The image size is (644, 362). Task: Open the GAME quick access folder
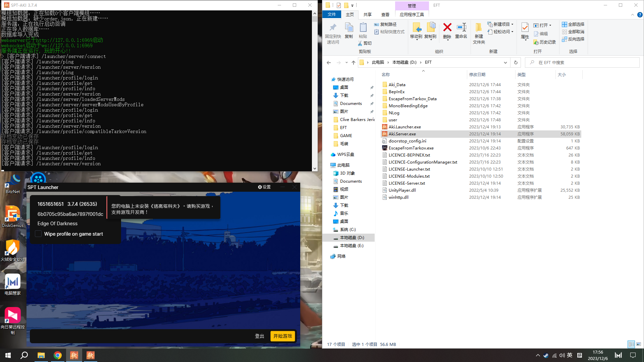tap(346, 135)
